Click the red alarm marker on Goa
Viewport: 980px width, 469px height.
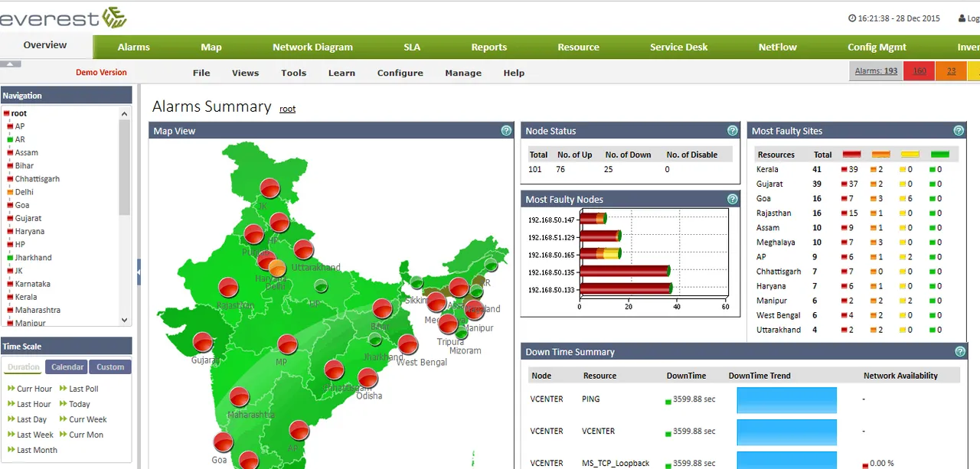click(x=223, y=442)
